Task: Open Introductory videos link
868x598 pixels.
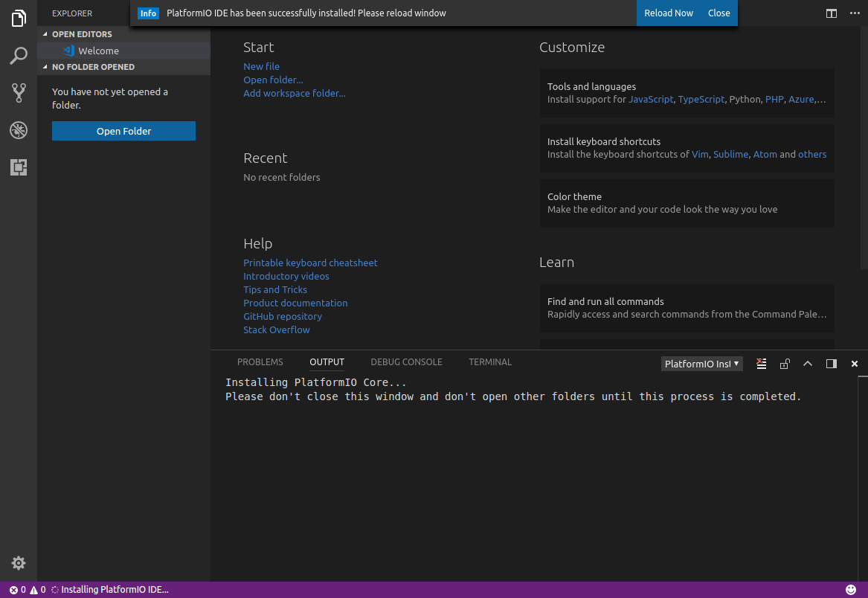Action: pyautogui.click(x=286, y=276)
